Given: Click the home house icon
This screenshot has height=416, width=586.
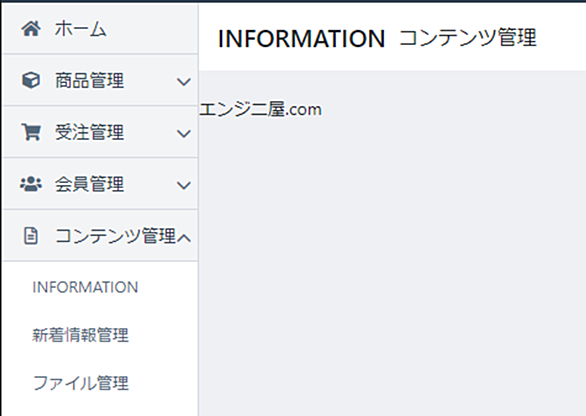Looking at the screenshot, I should coord(31,29).
